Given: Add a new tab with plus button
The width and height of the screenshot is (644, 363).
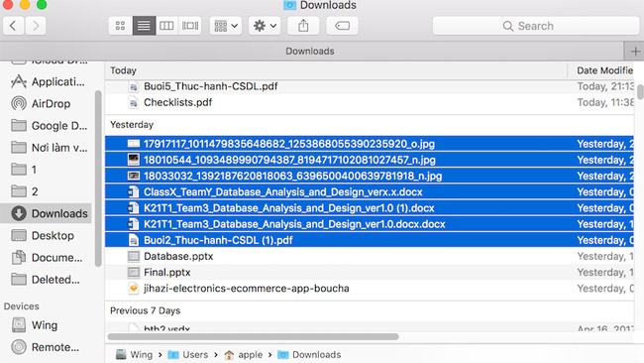Looking at the screenshot, I should (634, 52).
